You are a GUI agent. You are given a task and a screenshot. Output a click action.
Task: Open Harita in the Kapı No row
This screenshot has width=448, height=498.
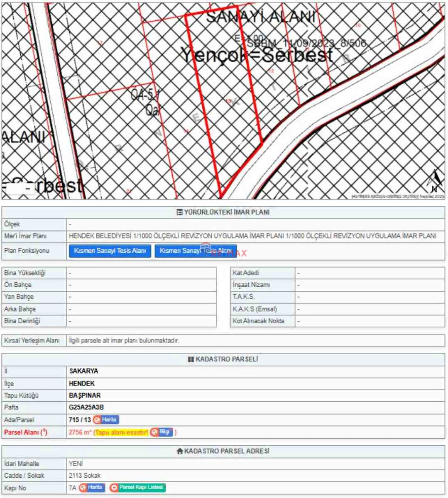tap(92, 488)
